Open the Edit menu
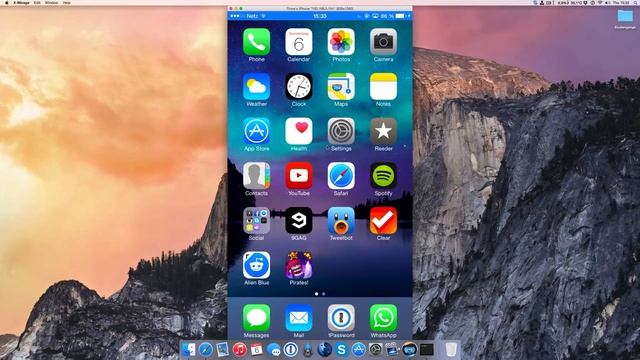Image resolution: width=640 pixels, height=360 pixels. point(37,2)
